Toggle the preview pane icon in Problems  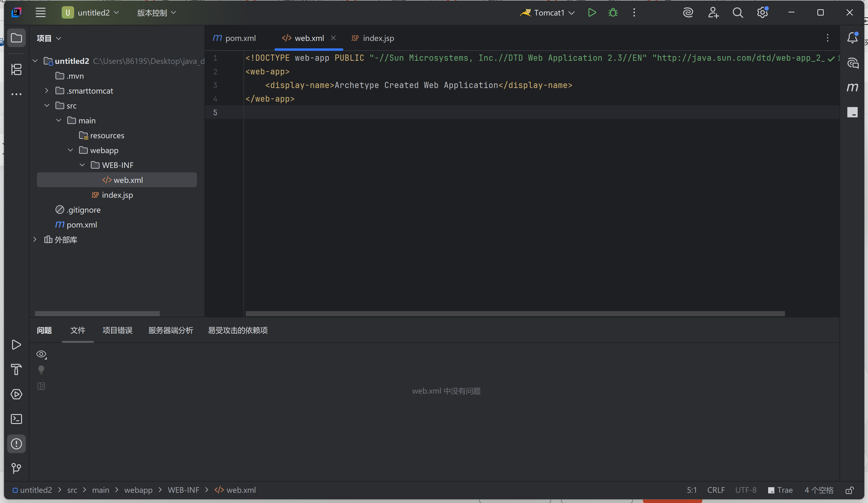[41, 386]
